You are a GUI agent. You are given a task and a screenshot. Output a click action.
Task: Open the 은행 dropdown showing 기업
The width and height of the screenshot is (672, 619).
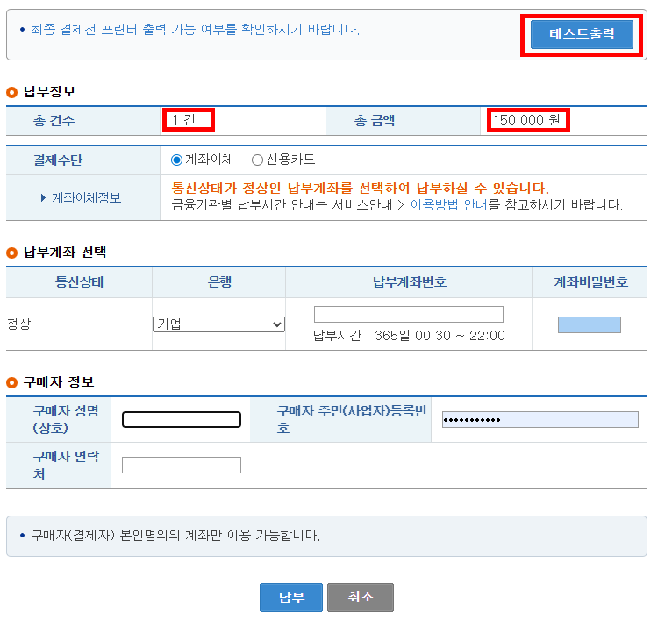[218, 324]
